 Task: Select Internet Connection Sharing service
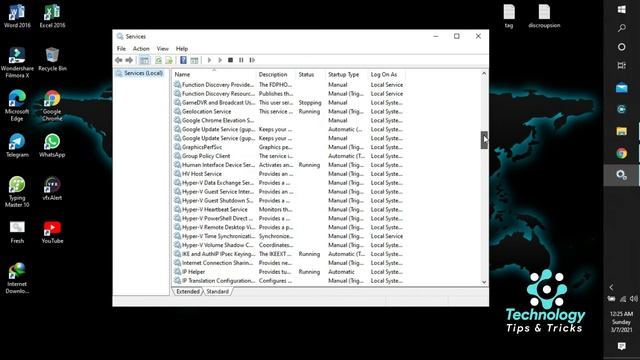289,263
